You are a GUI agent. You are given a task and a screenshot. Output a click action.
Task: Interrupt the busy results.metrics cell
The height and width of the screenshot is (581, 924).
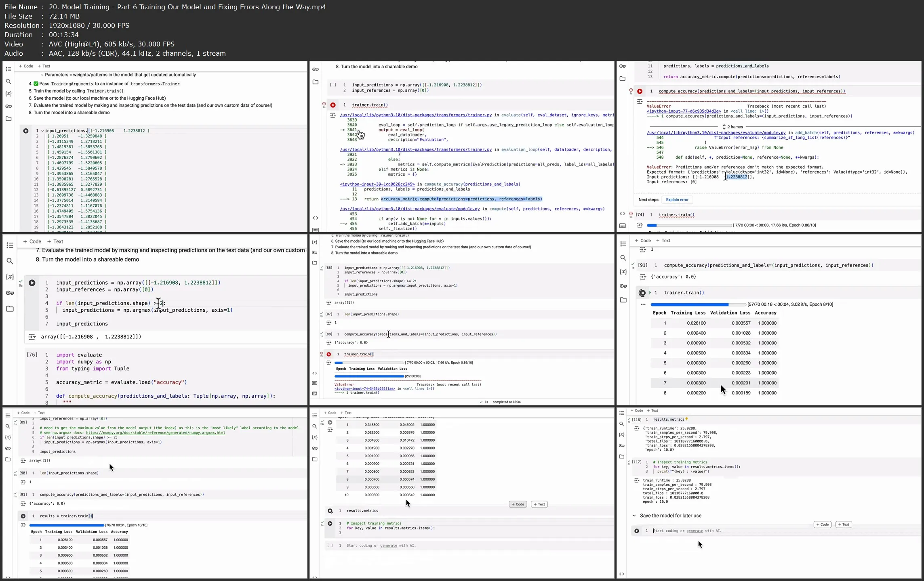tap(330, 511)
